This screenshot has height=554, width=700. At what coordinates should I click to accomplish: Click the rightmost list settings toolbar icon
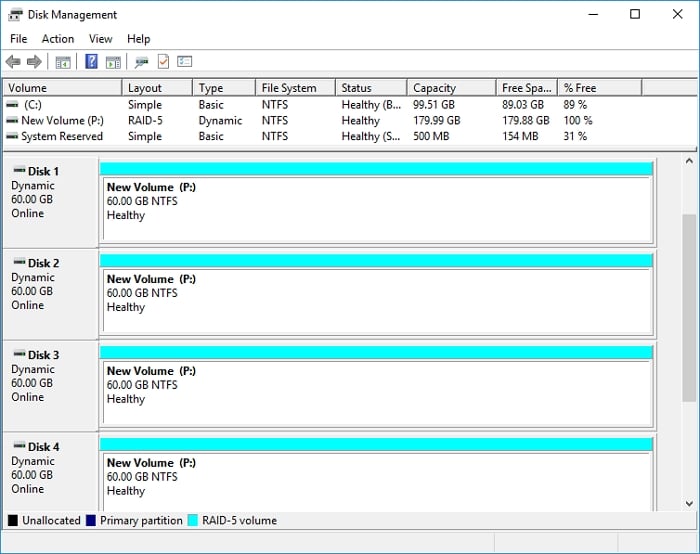tap(184, 62)
